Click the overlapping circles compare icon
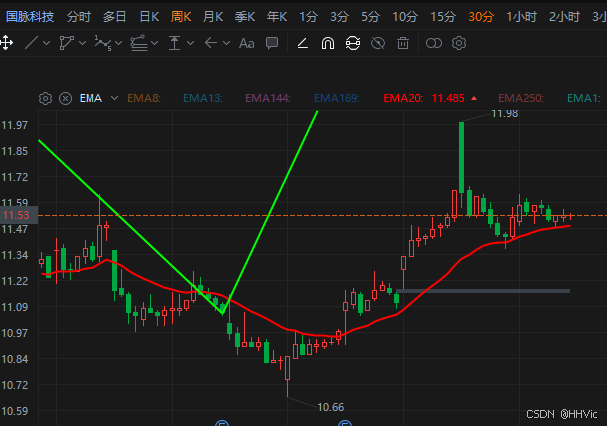 click(434, 43)
